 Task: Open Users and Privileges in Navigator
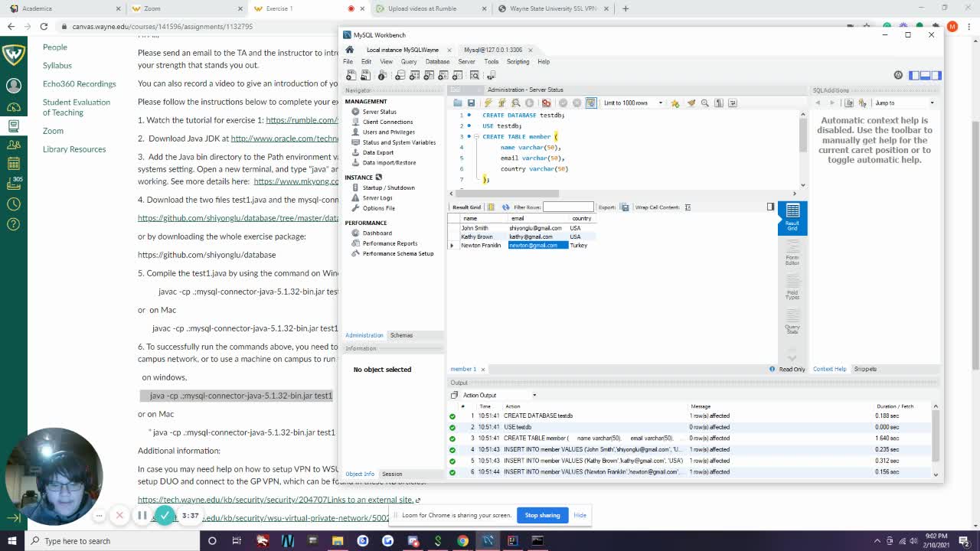[x=388, y=132]
